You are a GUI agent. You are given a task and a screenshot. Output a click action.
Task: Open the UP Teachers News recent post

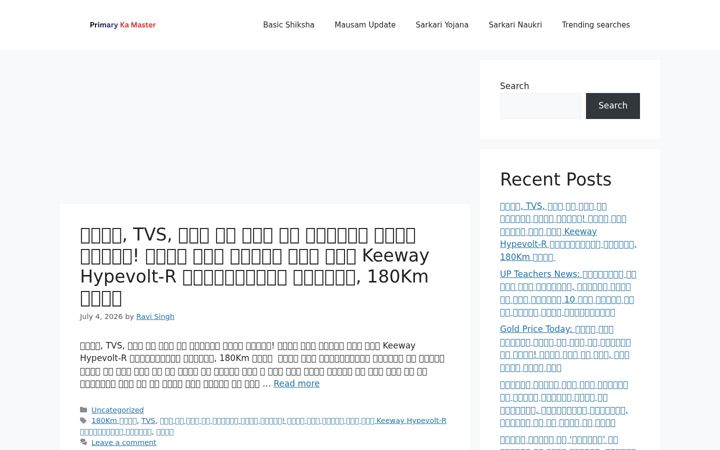click(568, 293)
